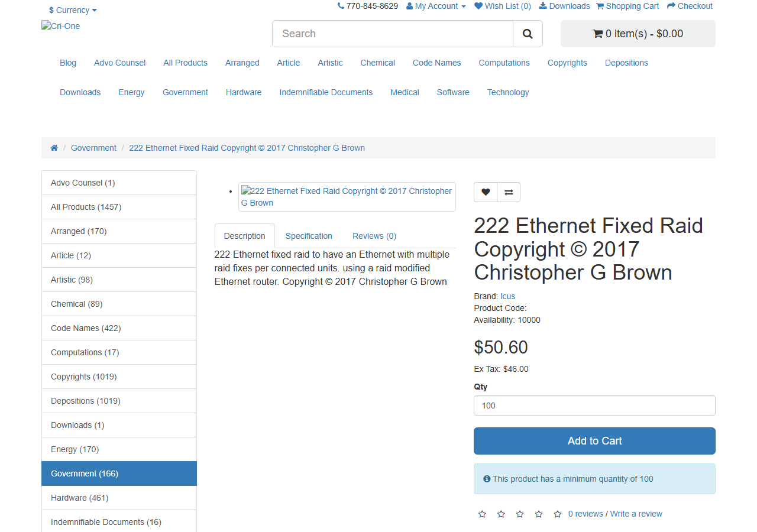Expand the My Account dropdown

coord(436,6)
